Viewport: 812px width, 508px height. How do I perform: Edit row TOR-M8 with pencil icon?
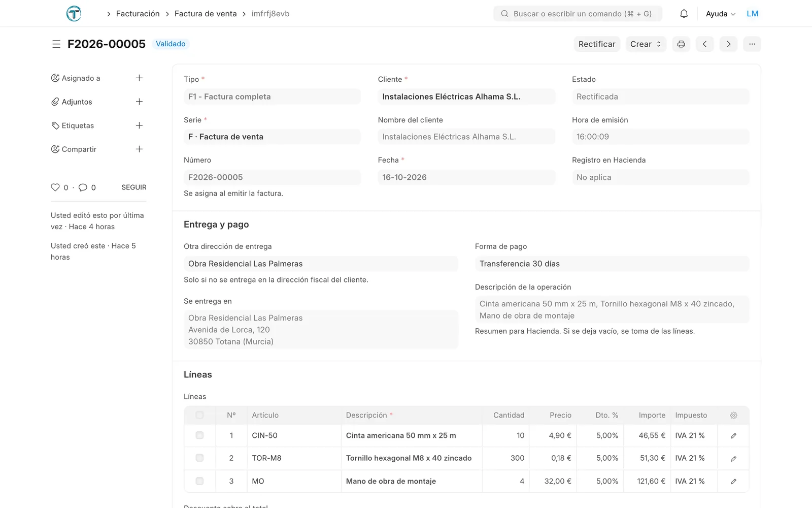(733, 459)
